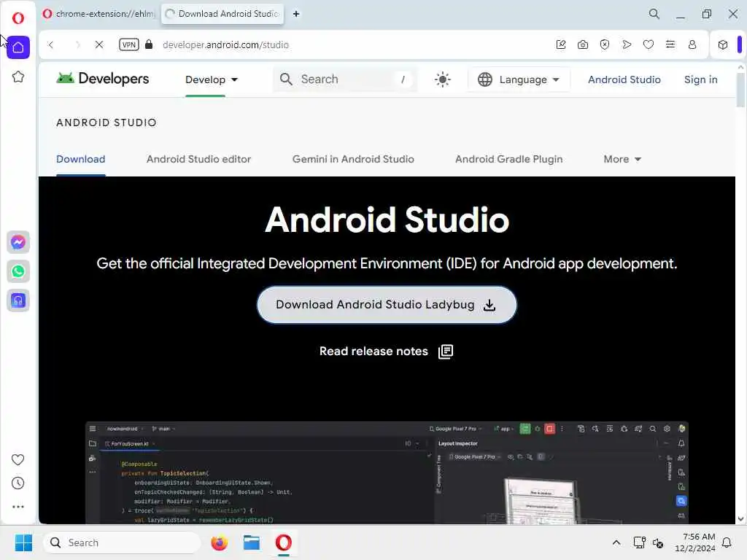Stop loading the page
This screenshot has width=747, height=560.
point(99,44)
